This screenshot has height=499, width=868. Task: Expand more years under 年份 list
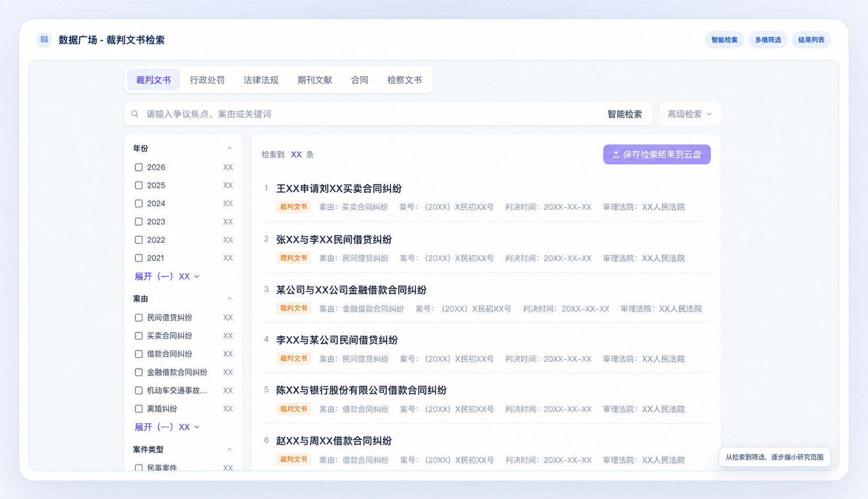pos(167,277)
